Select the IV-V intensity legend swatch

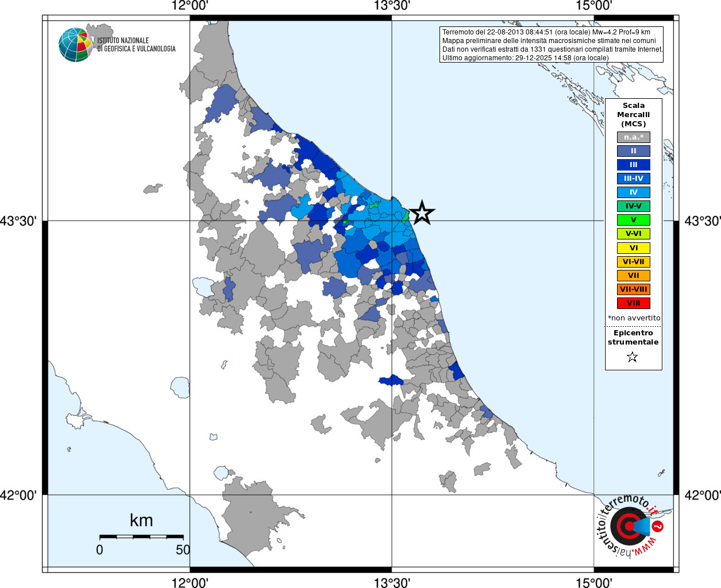[x=634, y=206]
